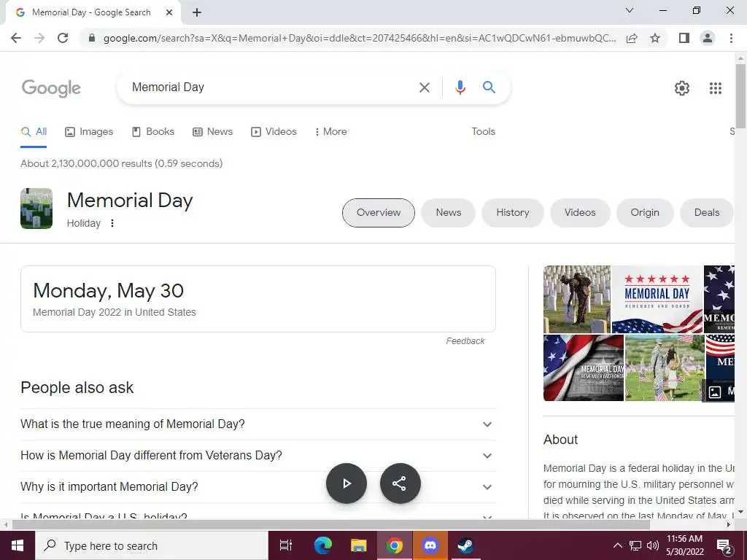This screenshot has height=560, width=747.
Task: Click the floating share button
Action: (400, 483)
